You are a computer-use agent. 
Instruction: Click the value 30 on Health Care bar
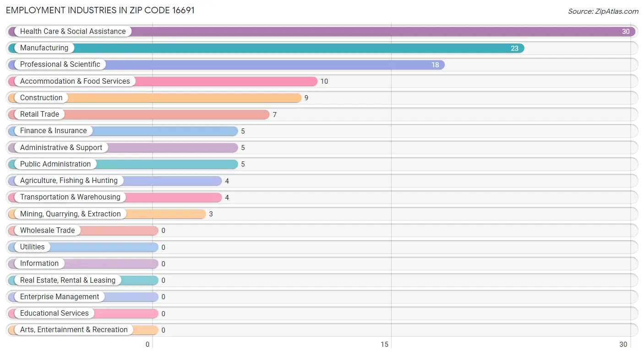[626, 32]
